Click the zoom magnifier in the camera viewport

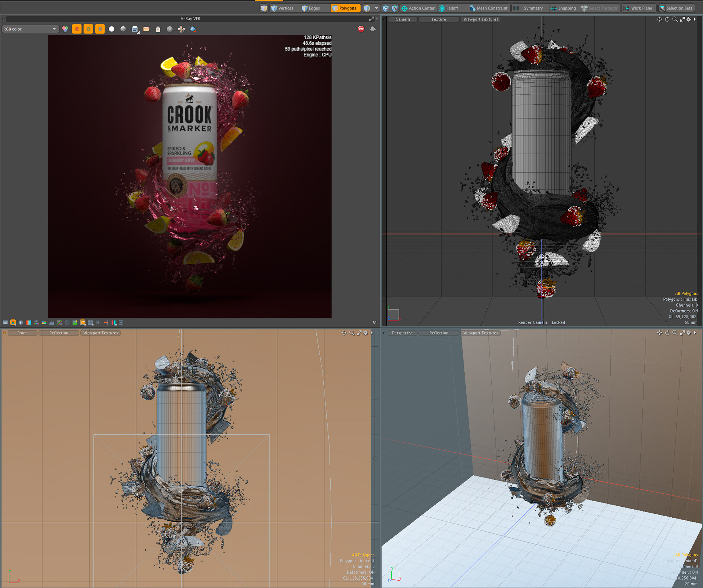pos(675,19)
